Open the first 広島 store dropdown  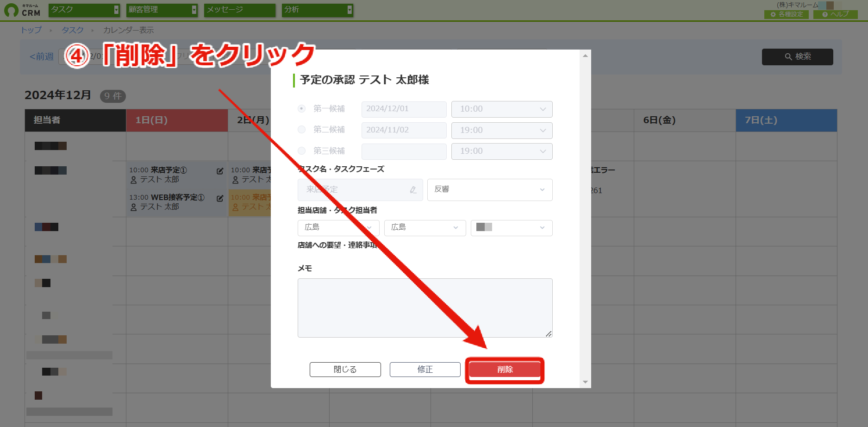[x=338, y=228]
